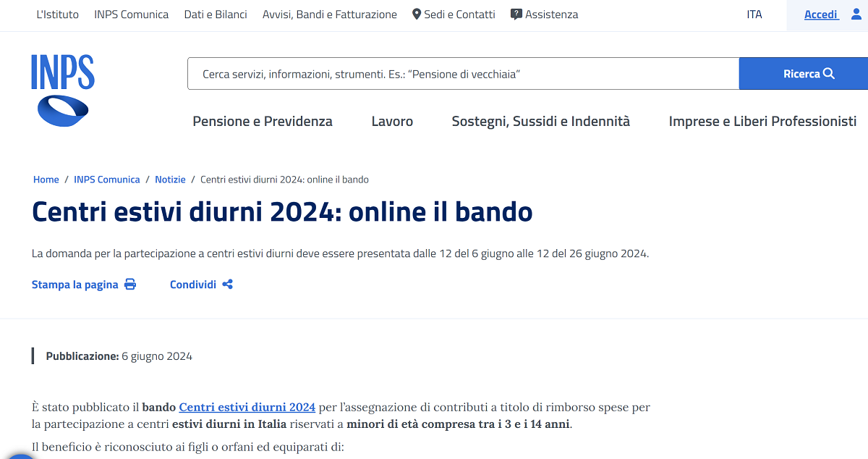Viewport: 868px width, 459px height.
Task: Click the page title Centri estivi diurni 2024
Action: point(282,211)
